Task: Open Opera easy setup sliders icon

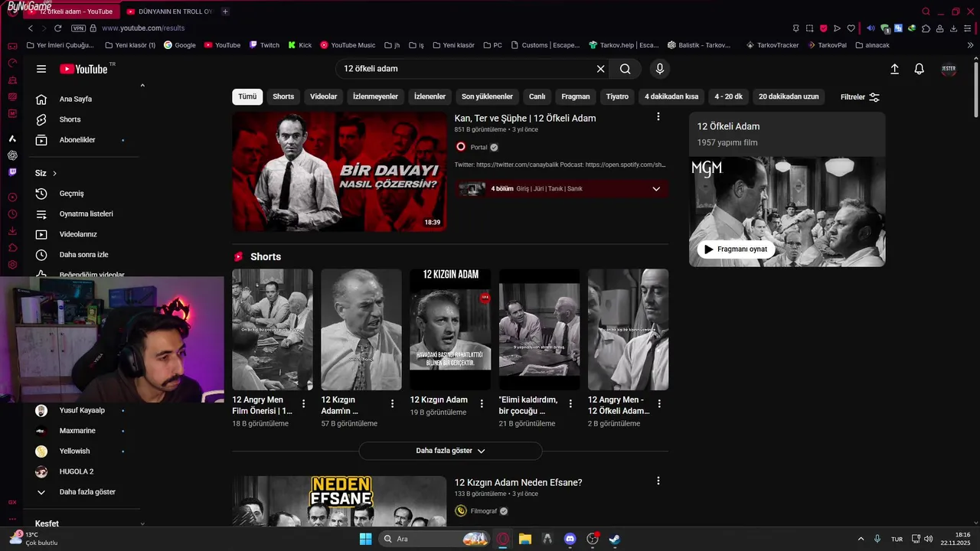Action: pyautogui.click(x=968, y=28)
